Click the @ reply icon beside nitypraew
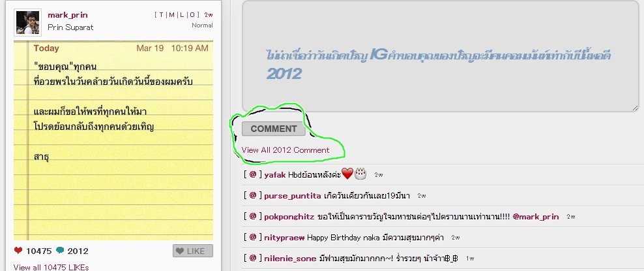Screen dimensions: 644x271 253,237
